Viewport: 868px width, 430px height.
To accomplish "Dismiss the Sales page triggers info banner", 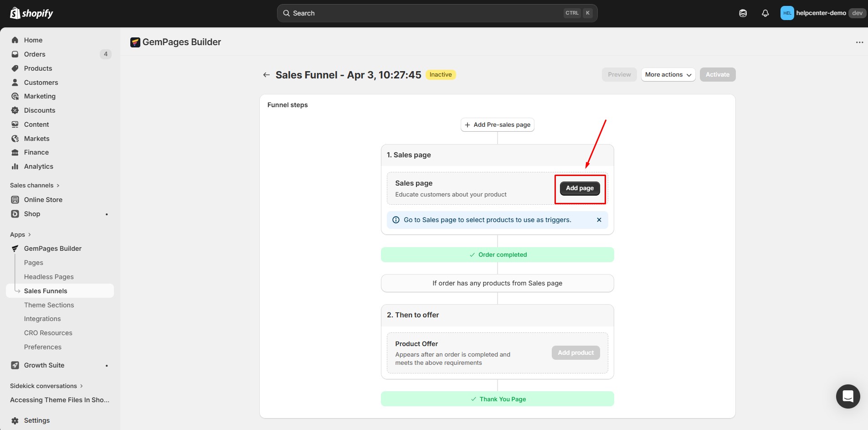I will click(x=599, y=220).
